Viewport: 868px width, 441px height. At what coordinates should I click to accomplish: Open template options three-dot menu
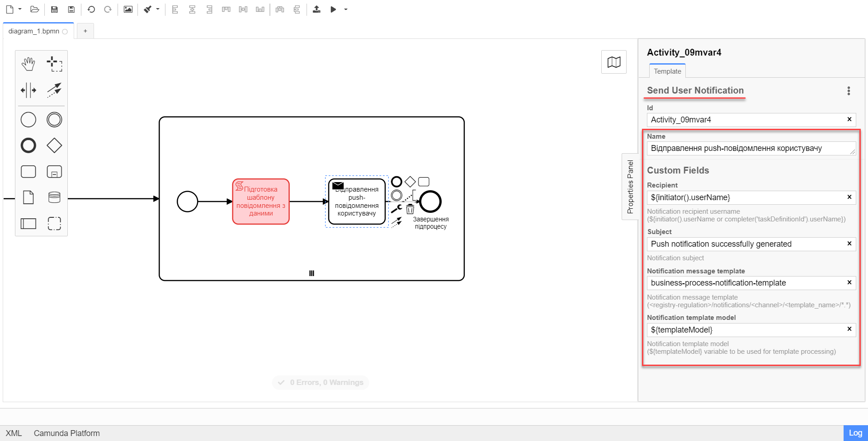tap(849, 91)
